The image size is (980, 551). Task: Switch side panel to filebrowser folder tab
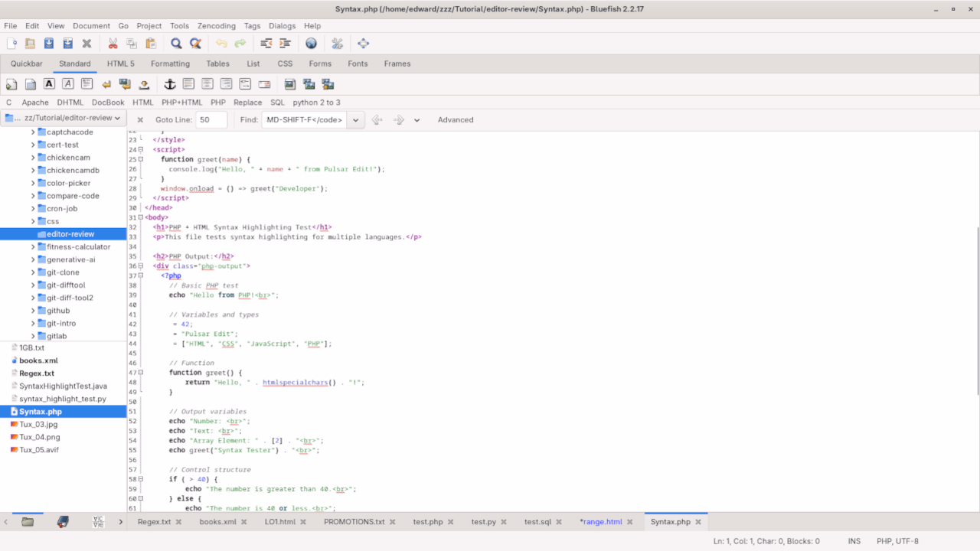click(x=28, y=522)
